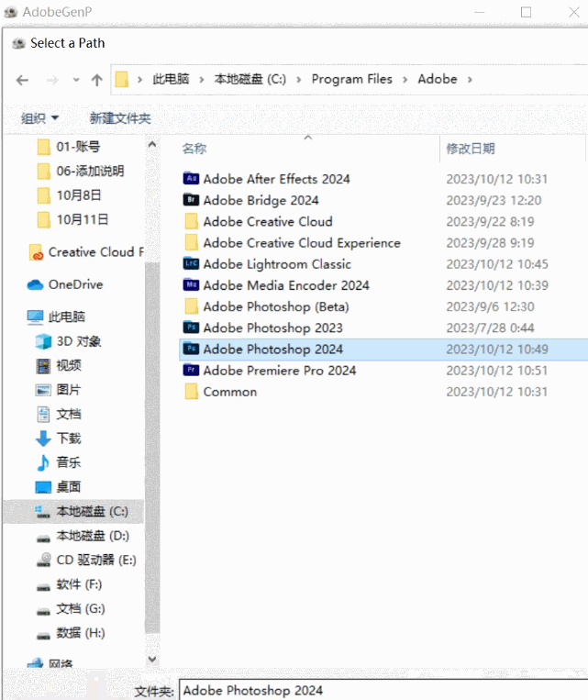Open the 组织 dropdown menu
The height and width of the screenshot is (700, 588).
tap(39, 118)
